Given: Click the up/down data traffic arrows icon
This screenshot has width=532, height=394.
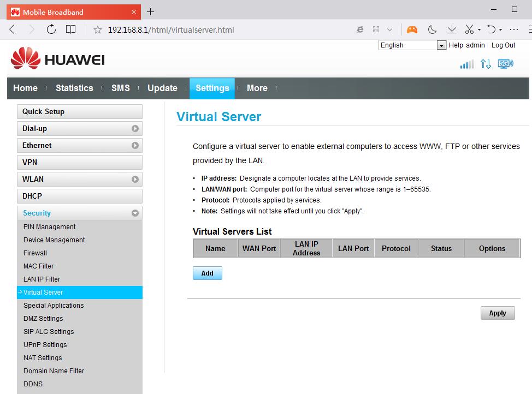Looking at the screenshot, I should pos(486,64).
